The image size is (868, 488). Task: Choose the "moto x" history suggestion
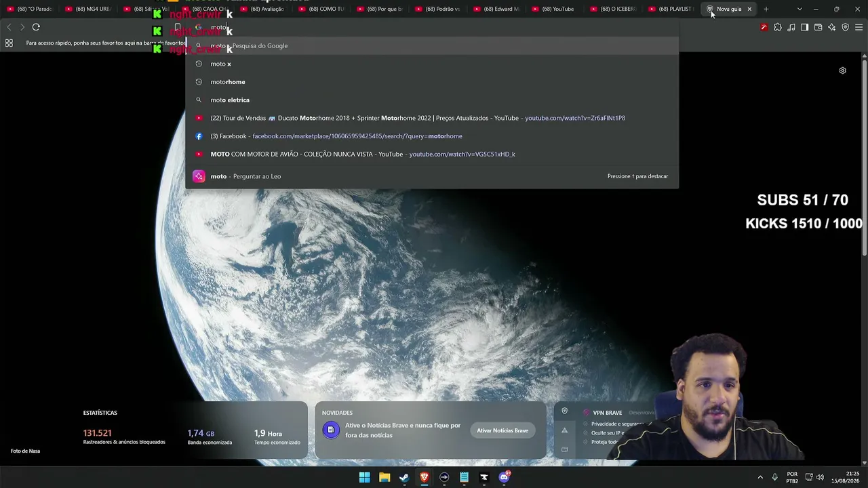[432, 64]
